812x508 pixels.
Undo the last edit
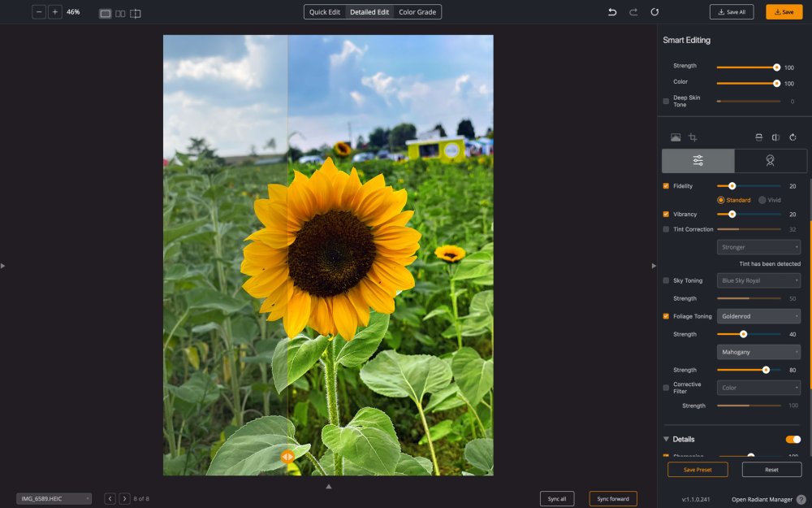click(x=612, y=12)
